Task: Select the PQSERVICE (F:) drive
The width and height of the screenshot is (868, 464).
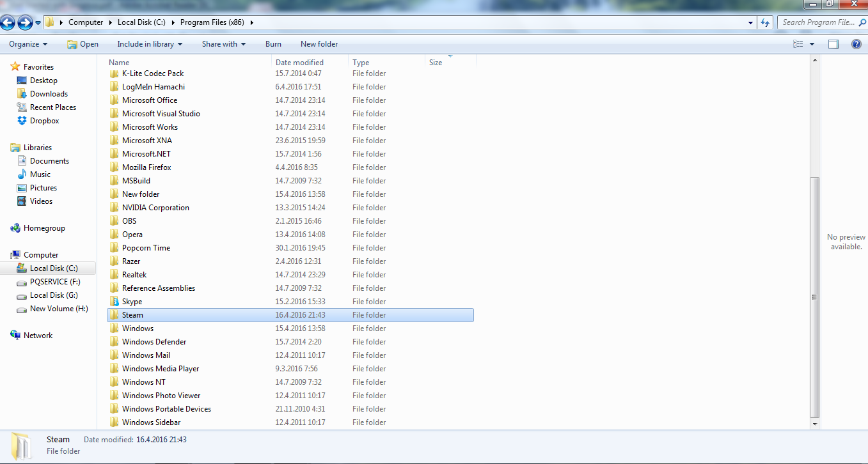Action: click(x=55, y=282)
